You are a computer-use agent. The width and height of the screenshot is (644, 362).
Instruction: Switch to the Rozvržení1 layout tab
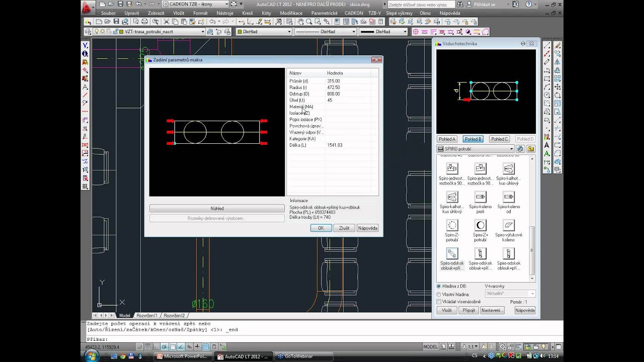[146, 316]
